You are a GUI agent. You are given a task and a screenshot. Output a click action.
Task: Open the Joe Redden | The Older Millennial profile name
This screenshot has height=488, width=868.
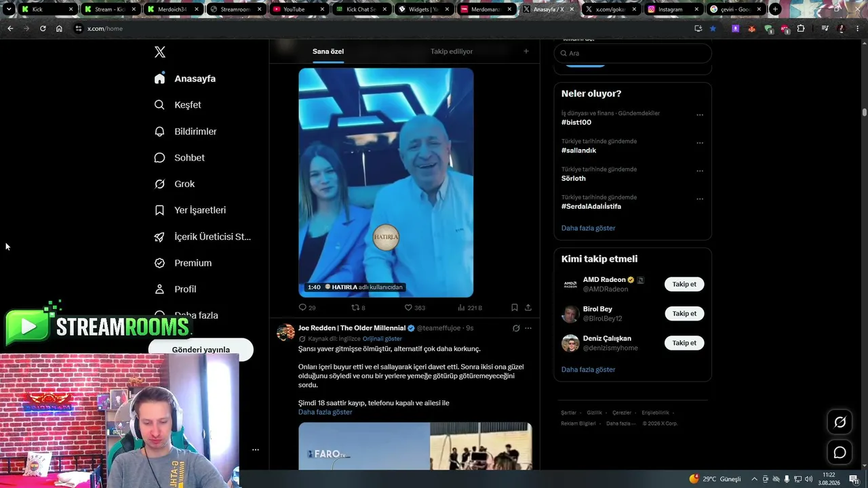(352, 328)
